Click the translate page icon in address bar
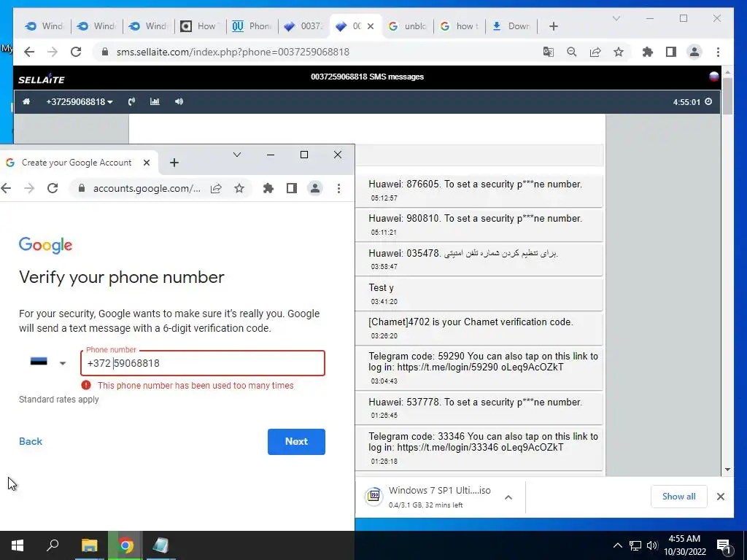Image resolution: width=747 pixels, height=560 pixels. click(x=549, y=52)
